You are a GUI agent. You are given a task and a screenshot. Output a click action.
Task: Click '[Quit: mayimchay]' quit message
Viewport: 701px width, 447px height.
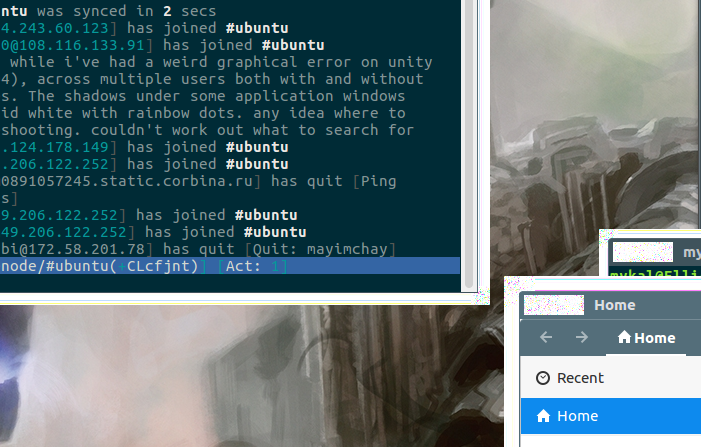point(320,249)
